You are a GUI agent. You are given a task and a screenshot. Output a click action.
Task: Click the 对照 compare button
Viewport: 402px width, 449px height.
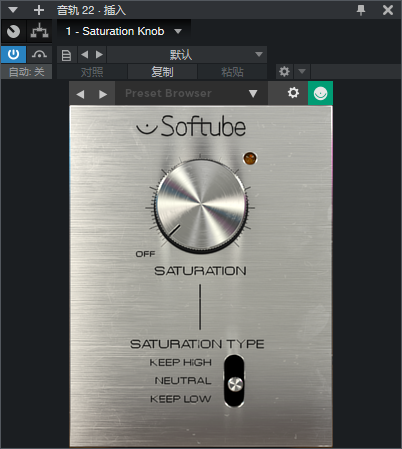pos(92,72)
